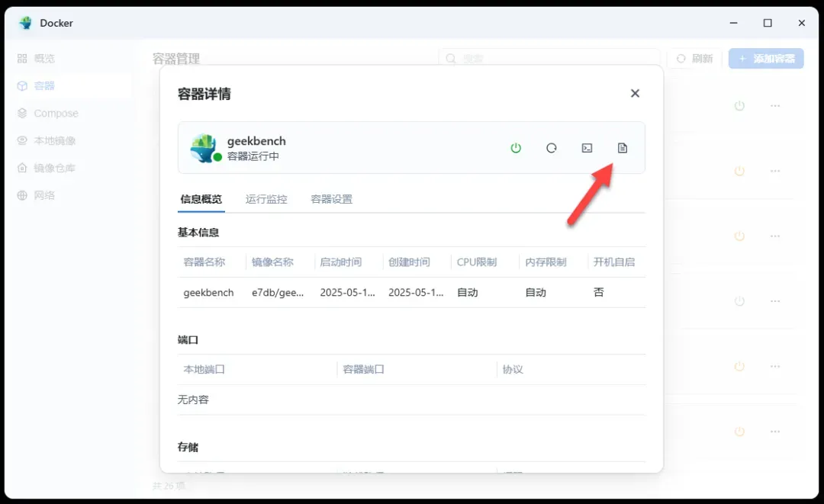Click the e7db/gee... image name cell
The width and height of the screenshot is (824, 504).
point(278,293)
